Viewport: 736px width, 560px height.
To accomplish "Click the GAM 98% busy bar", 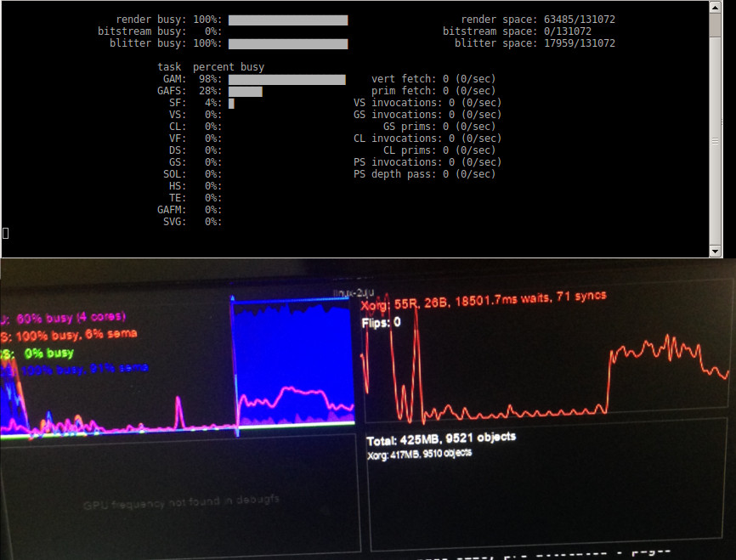I will tap(286, 79).
